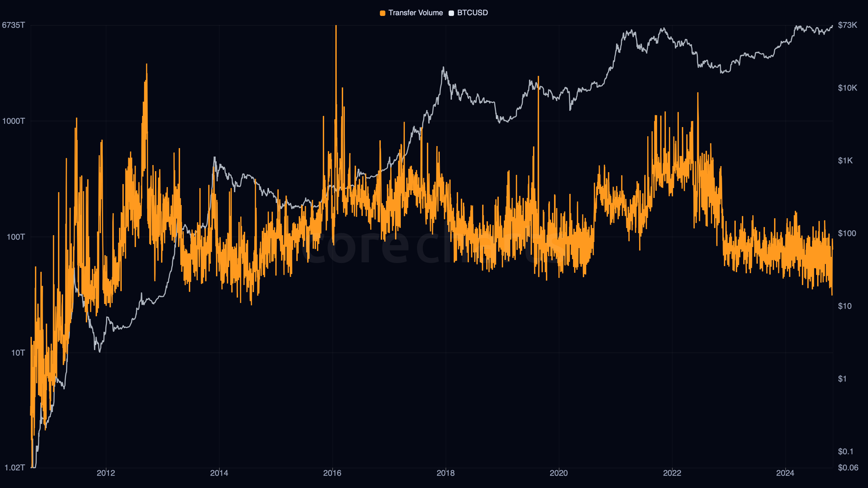Click the $1K right axis label

(845, 161)
